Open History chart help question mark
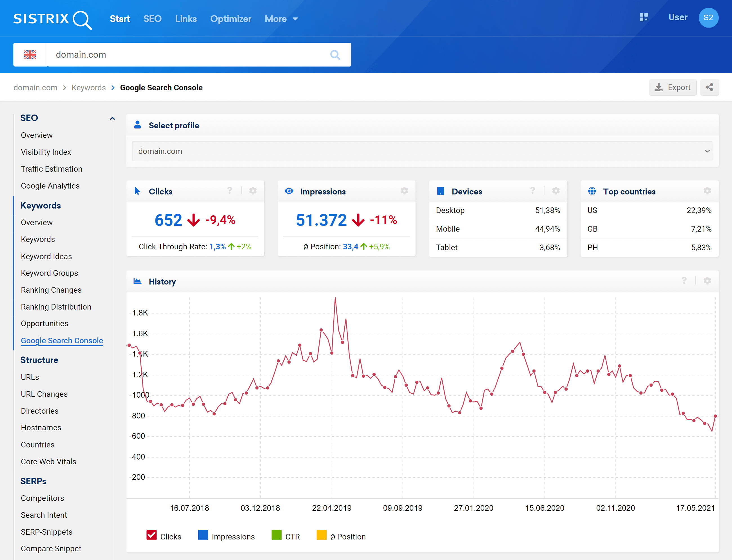Screen dimensions: 732x560 [684, 281]
